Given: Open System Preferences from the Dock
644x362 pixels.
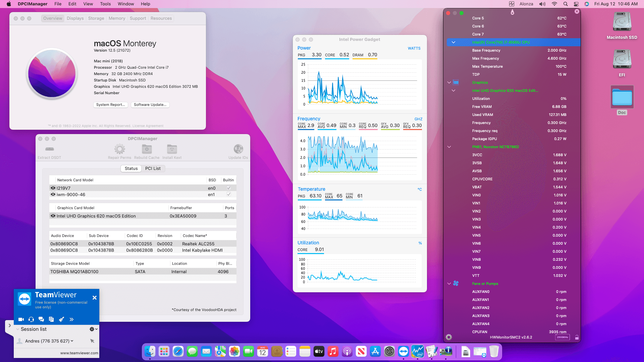Looking at the screenshot, I should (389, 351).
